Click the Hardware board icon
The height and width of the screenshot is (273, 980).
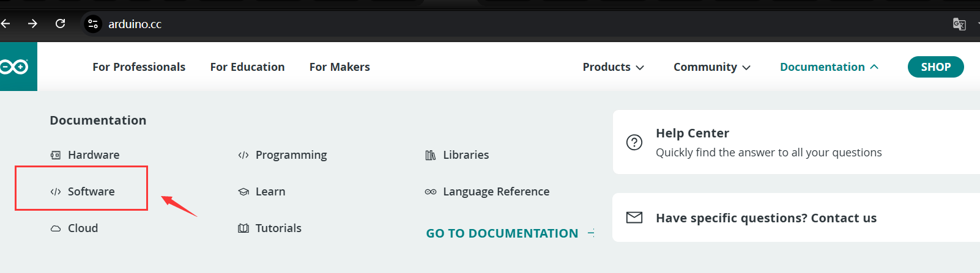tap(56, 155)
